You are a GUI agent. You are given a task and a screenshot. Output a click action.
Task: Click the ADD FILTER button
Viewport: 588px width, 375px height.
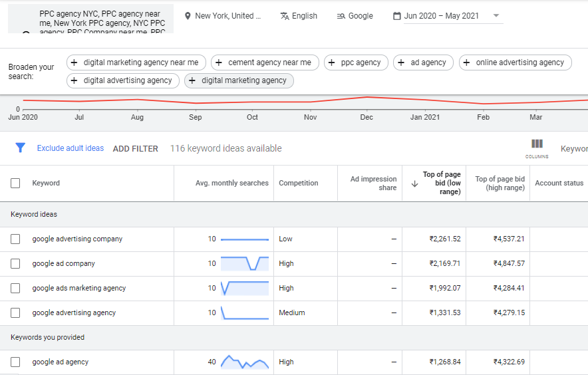click(x=135, y=149)
